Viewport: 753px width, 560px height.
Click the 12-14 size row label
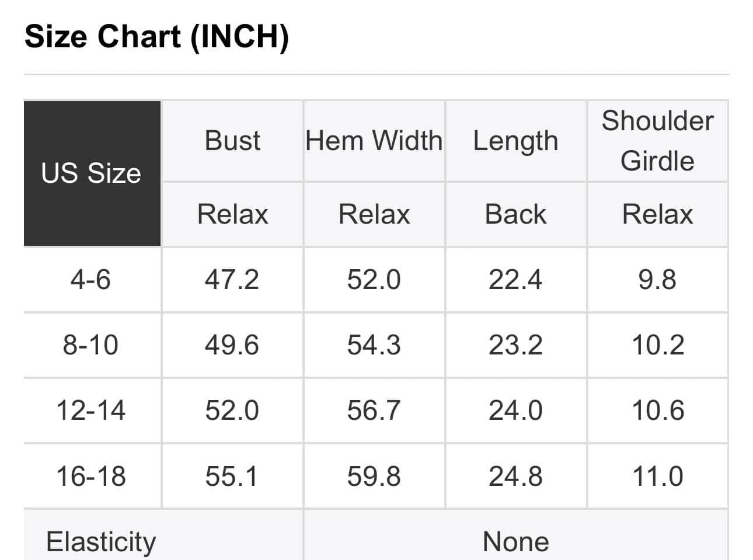[x=90, y=410]
